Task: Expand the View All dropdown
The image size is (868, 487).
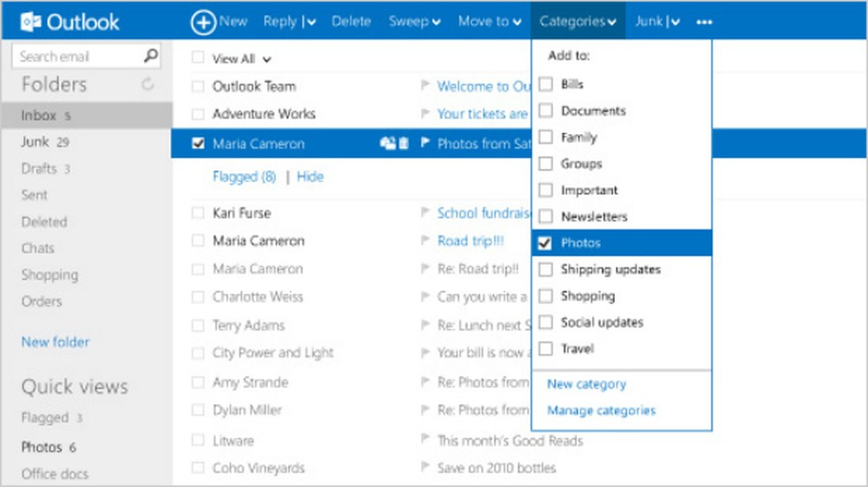Action: pyautogui.click(x=266, y=59)
